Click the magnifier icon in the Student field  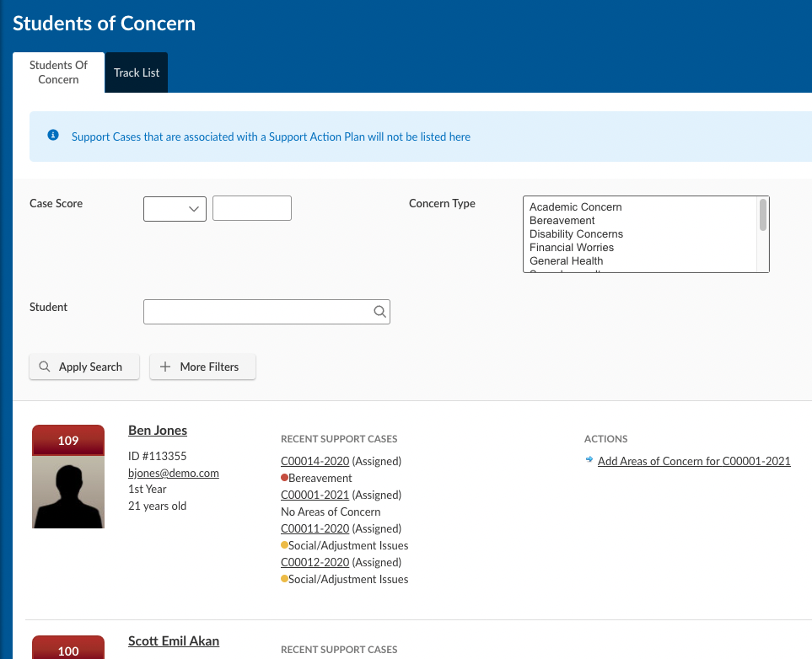379,312
